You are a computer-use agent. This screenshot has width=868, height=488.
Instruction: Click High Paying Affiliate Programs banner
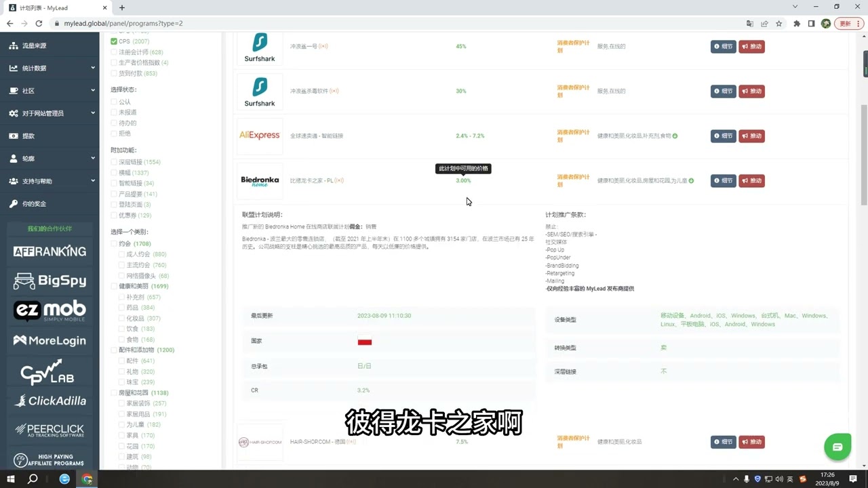pos(50,460)
